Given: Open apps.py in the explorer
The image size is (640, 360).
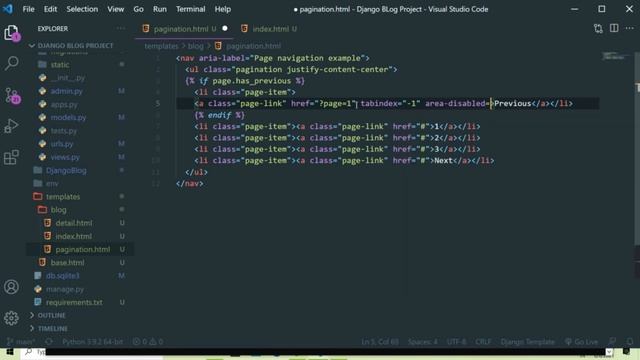Looking at the screenshot, I should [64, 104].
